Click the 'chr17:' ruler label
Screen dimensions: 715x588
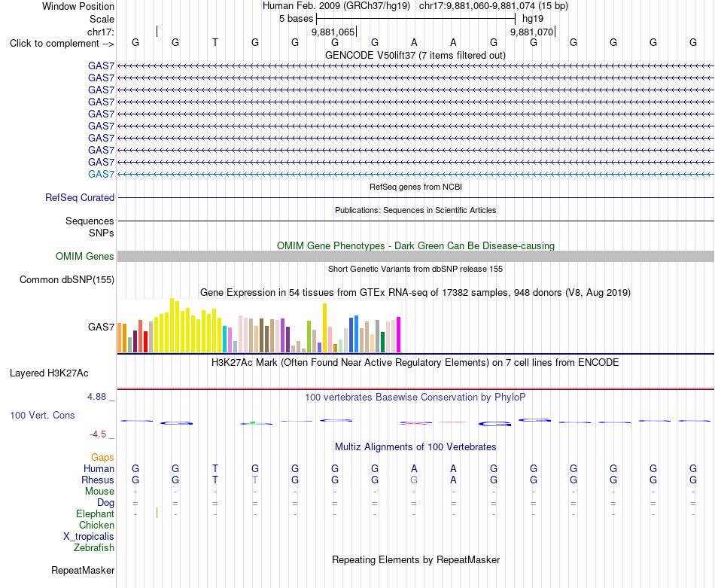coord(101,32)
